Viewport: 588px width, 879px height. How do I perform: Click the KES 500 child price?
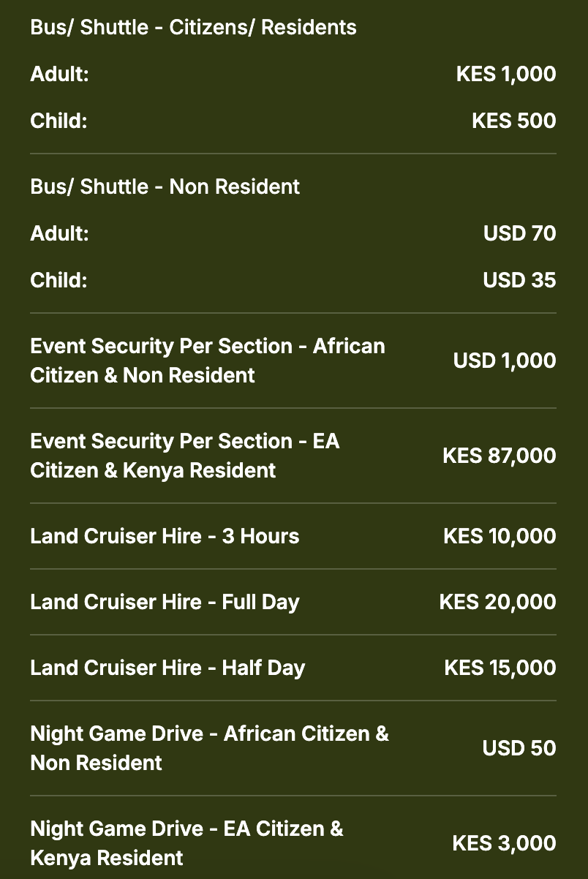513,121
